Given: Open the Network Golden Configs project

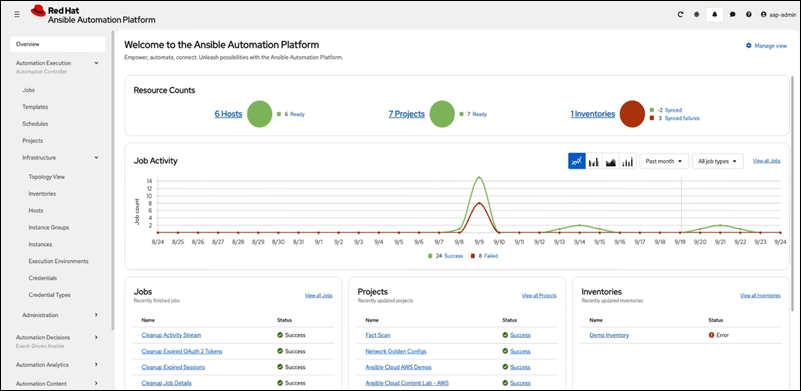Looking at the screenshot, I should 396,351.
